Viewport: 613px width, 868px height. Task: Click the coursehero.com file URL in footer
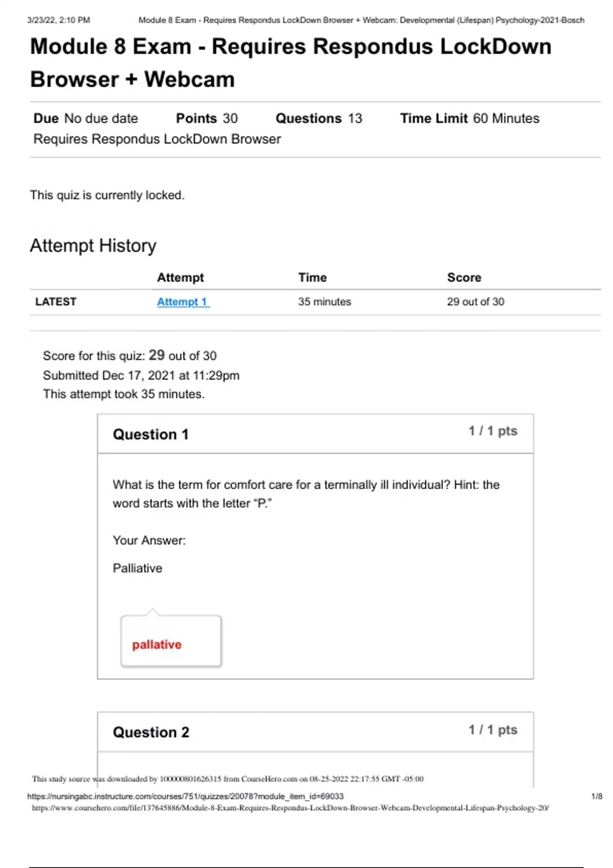coord(290,808)
